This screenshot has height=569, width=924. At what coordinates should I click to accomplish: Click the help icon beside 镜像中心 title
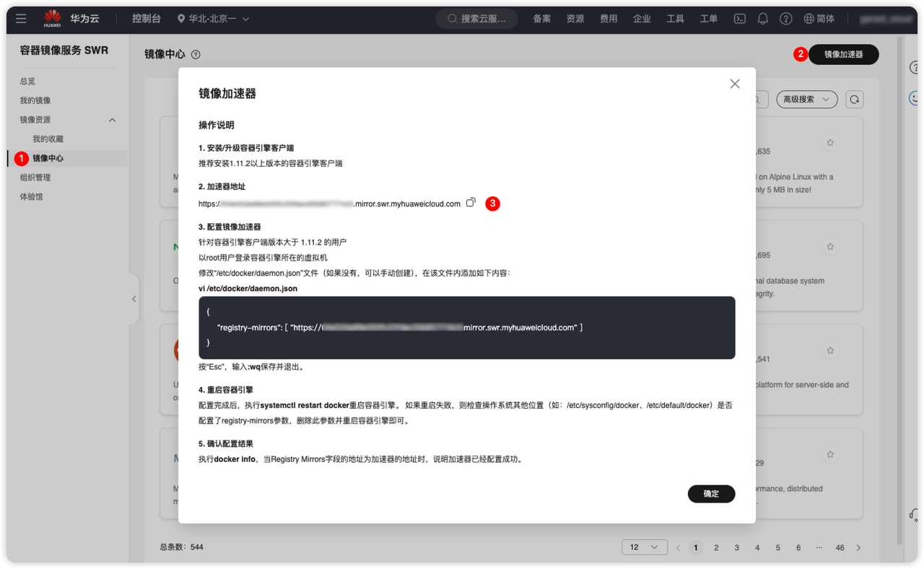(196, 54)
